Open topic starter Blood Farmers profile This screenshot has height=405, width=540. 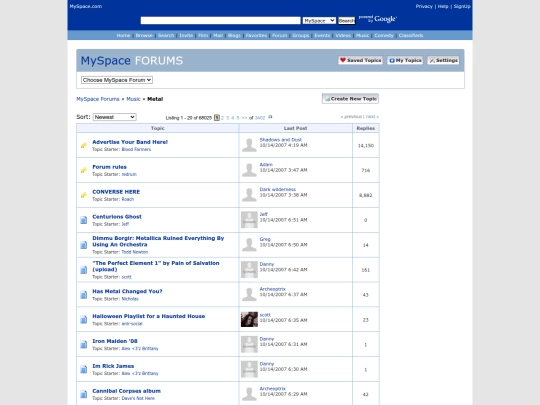click(x=136, y=149)
